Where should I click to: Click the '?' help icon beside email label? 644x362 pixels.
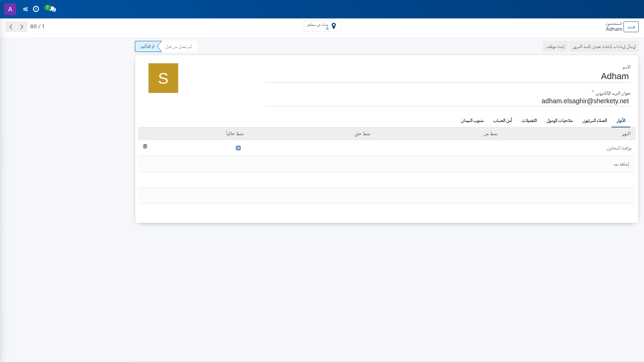click(593, 92)
